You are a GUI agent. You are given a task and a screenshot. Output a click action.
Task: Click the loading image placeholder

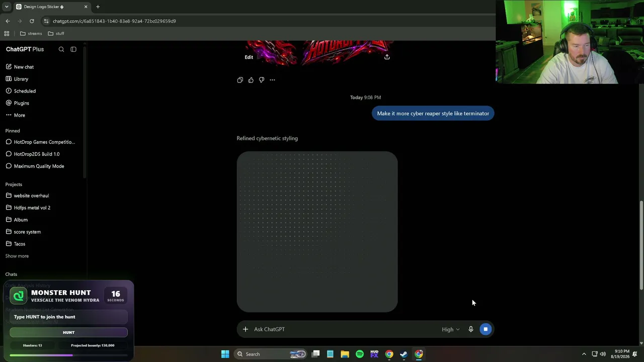pyautogui.click(x=317, y=232)
